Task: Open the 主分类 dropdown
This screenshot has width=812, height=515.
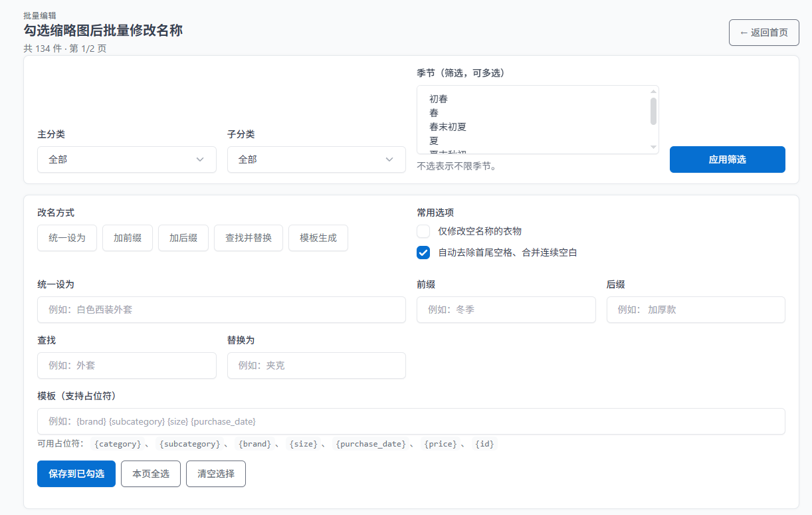Action: 126,159
